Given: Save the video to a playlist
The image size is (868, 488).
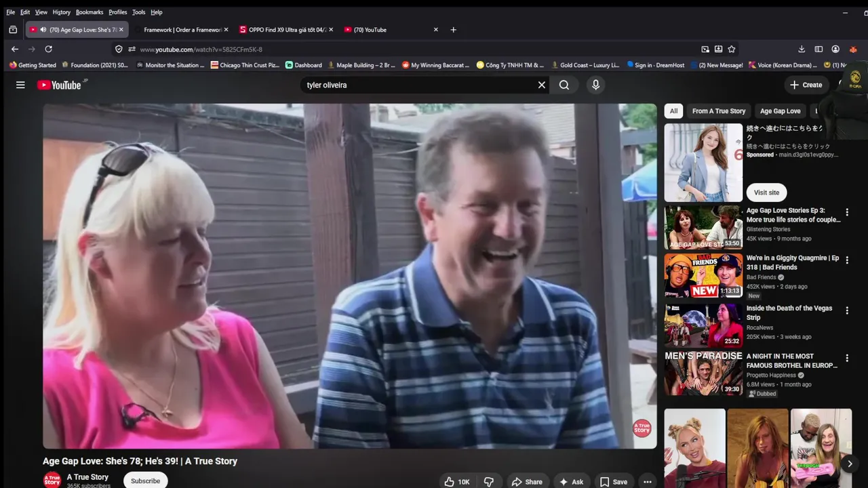Looking at the screenshot, I should [614, 482].
